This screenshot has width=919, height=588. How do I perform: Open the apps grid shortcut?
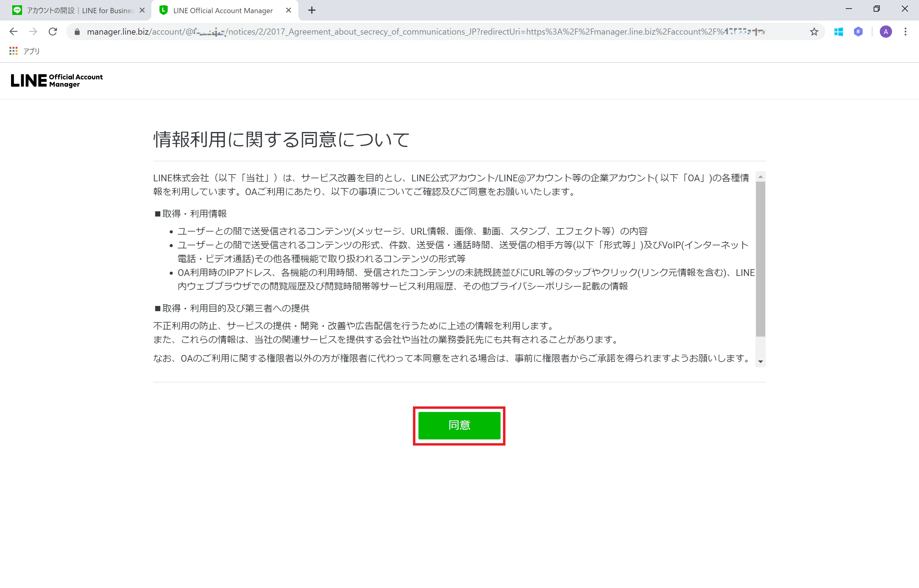click(x=13, y=51)
